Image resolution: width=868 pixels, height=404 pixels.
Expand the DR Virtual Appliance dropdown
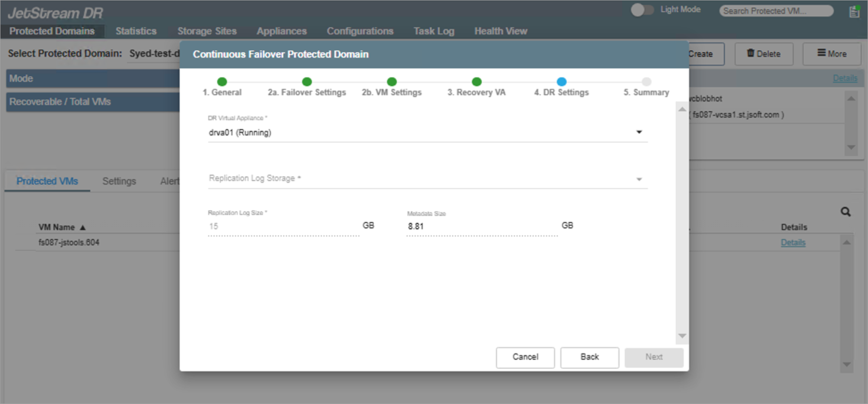639,132
